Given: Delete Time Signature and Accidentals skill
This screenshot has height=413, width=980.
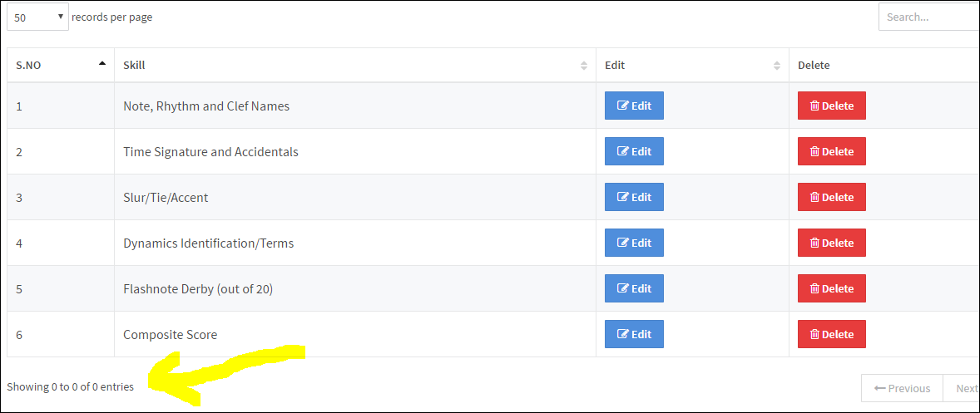Looking at the screenshot, I should (831, 151).
